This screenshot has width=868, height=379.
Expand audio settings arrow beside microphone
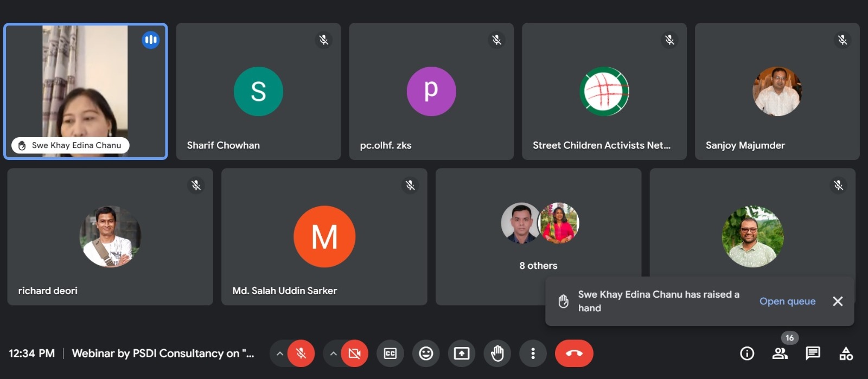pyautogui.click(x=279, y=354)
